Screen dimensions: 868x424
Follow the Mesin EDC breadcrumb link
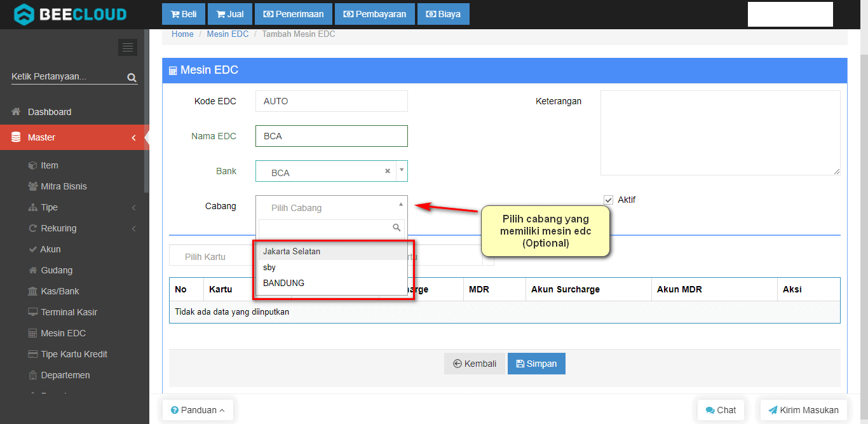click(x=227, y=34)
